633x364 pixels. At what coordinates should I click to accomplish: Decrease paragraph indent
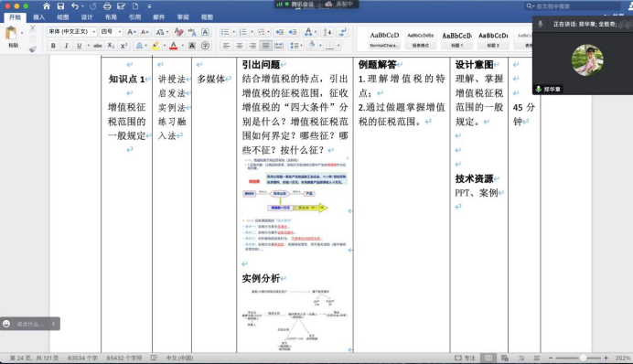coord(279,32)
